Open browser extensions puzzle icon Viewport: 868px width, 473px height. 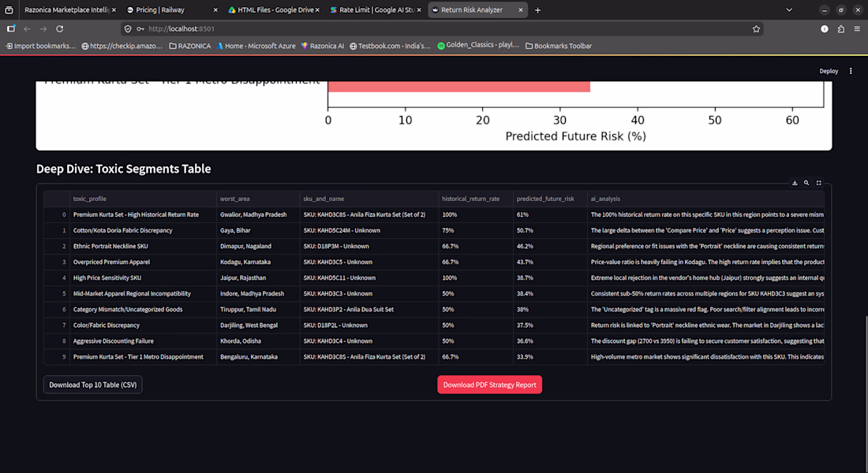click(841, 28)
